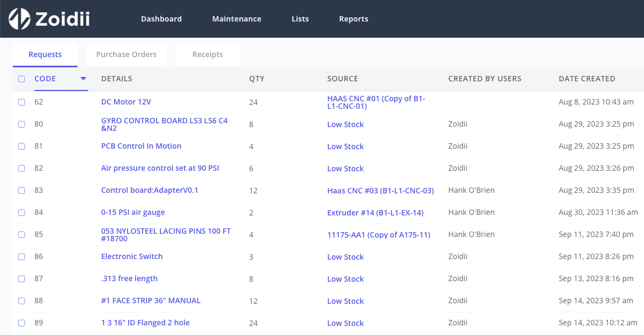The width and height of the screenshot is (644, 335).
Task: Open Low Stock source for request 86
Action: coord(345,257)
